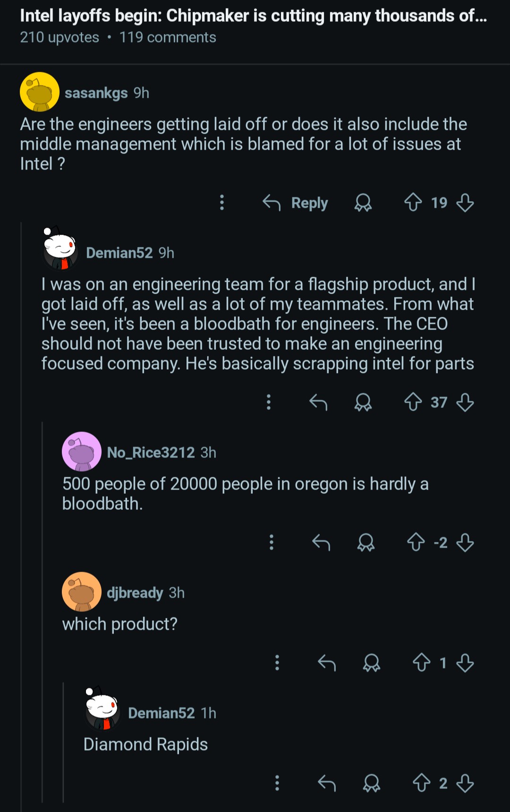Viewport: 510px width, 812px height.
Task: Tap sasankgs's yellow avatar
Action: 40,92
